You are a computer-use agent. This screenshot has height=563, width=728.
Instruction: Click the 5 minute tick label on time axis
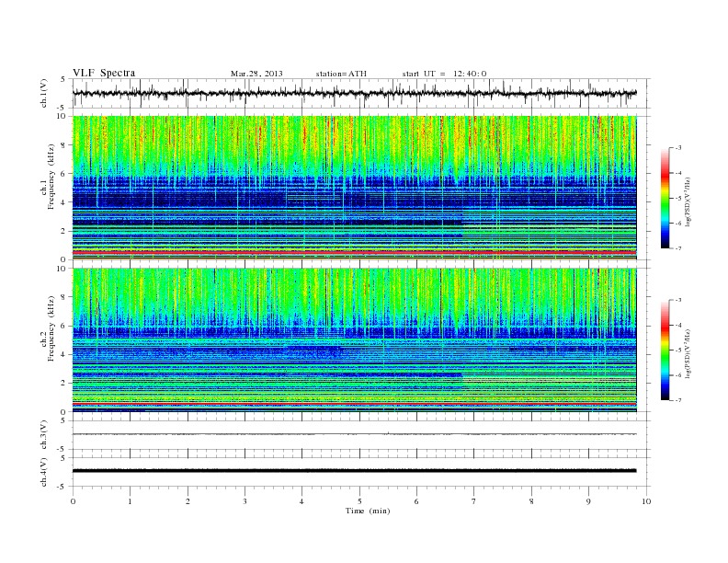click(359, 501)
